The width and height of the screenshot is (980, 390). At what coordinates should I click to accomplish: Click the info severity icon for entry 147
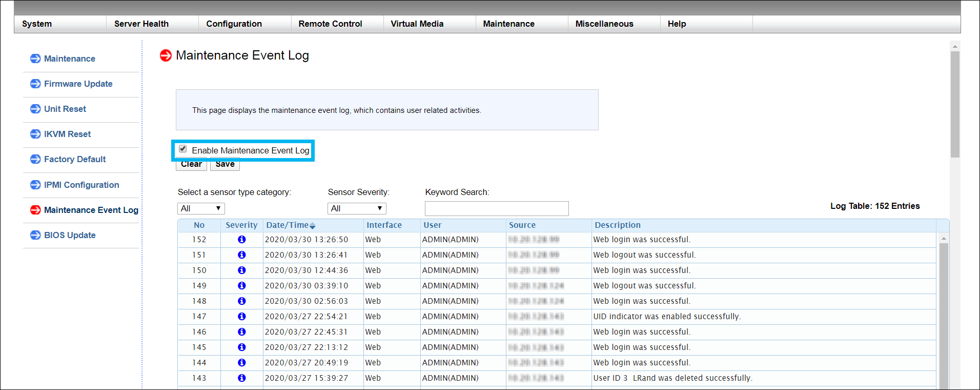241,317
